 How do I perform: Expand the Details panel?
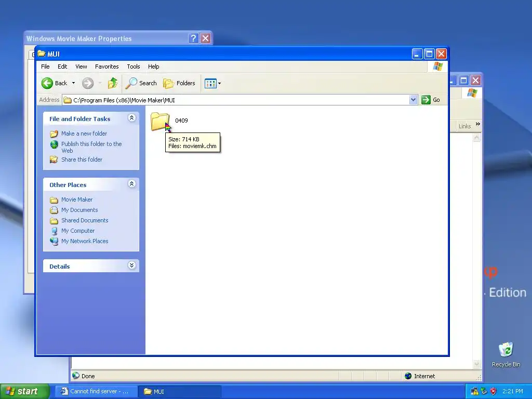[x=131, y=265]
